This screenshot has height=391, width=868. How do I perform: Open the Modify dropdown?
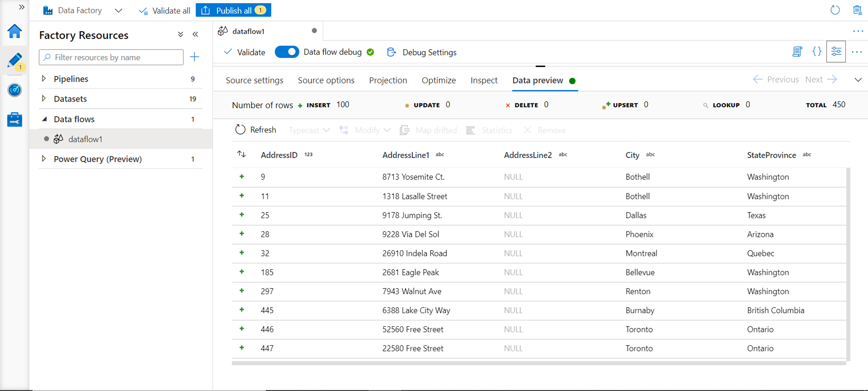click(x=365, y=130)
